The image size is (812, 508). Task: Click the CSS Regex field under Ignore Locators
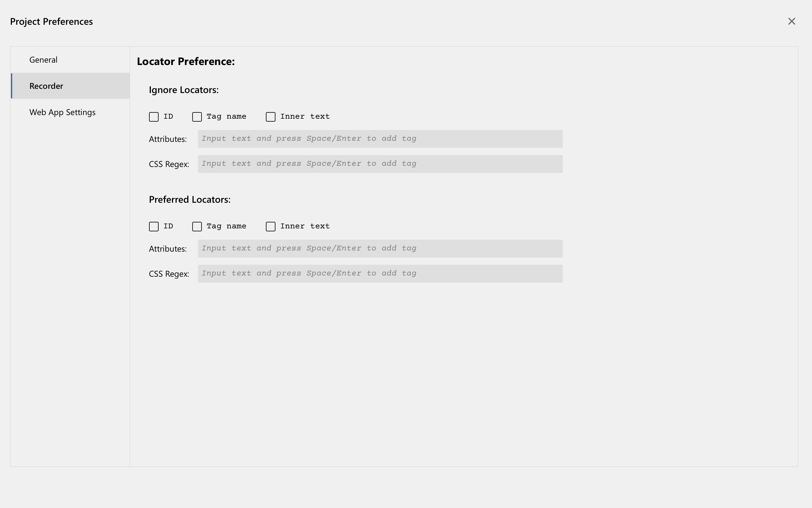click(380, 164)
